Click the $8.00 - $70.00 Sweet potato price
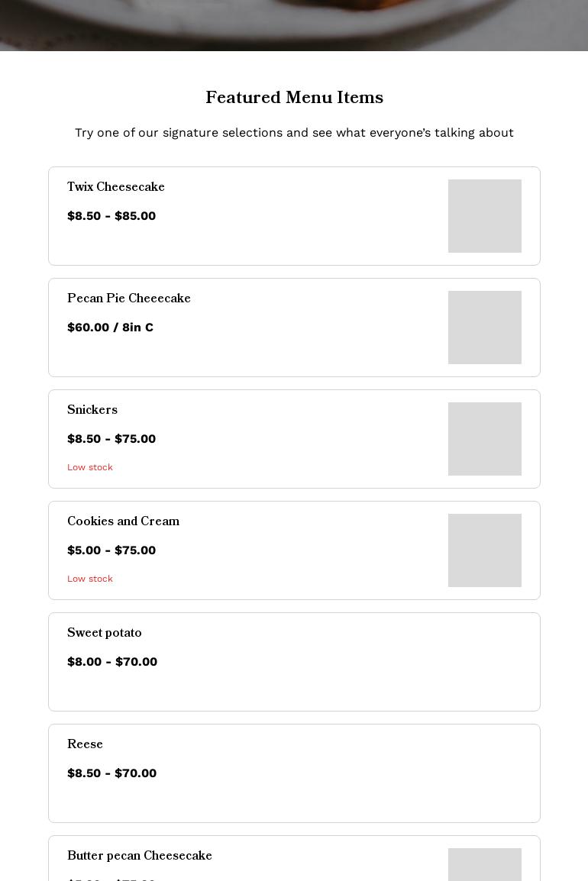The width and height of the screenshot is (588, 881). 112,662
